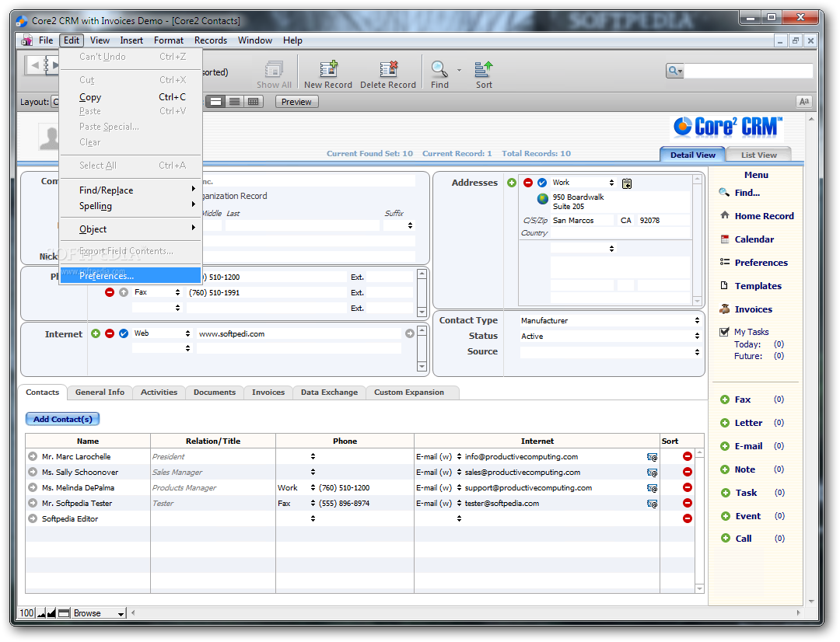Expand the Spelling submenu
Image resolution: width=840 pixels, height=642 pixels.
tap(131, 206)
